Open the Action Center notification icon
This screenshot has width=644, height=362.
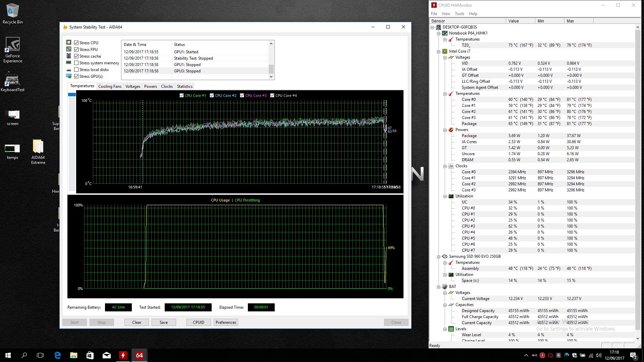[x=634, y=355]
